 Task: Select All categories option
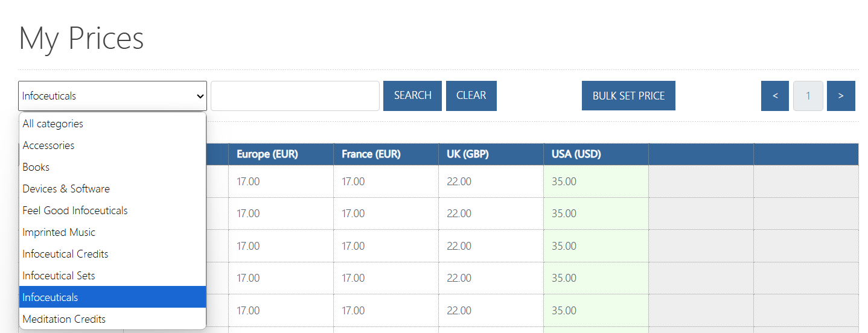pyautogui.click(x=113, y=124)
